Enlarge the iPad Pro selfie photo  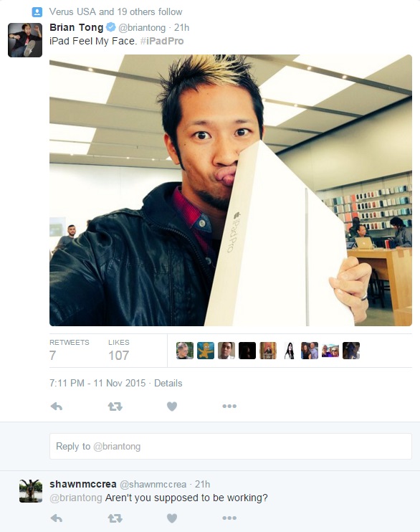(x=231, y=190)
